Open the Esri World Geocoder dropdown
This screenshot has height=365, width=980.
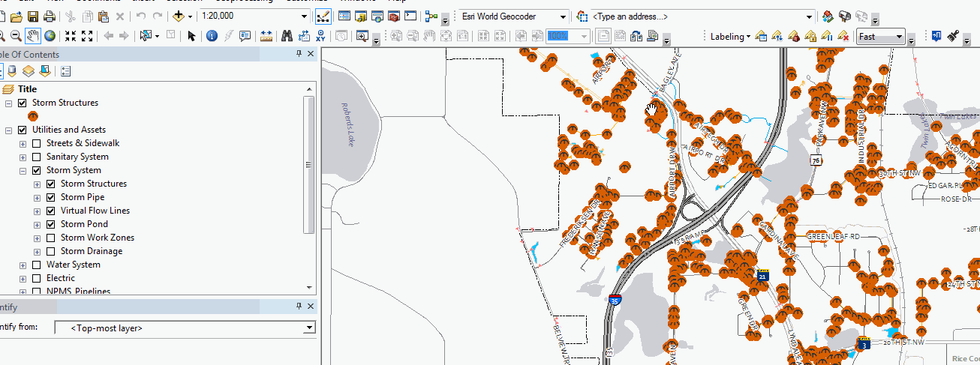click(x=563, y=16)
